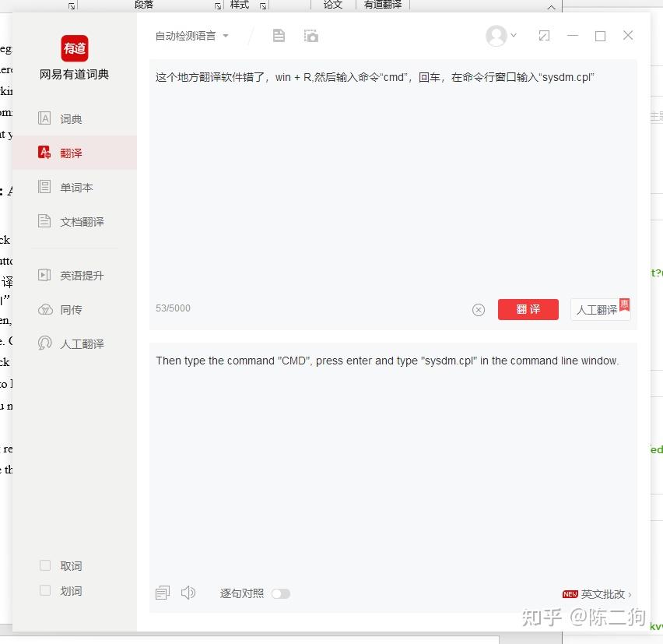Open the 样式 dialog launcher in Word

point(263,6)
